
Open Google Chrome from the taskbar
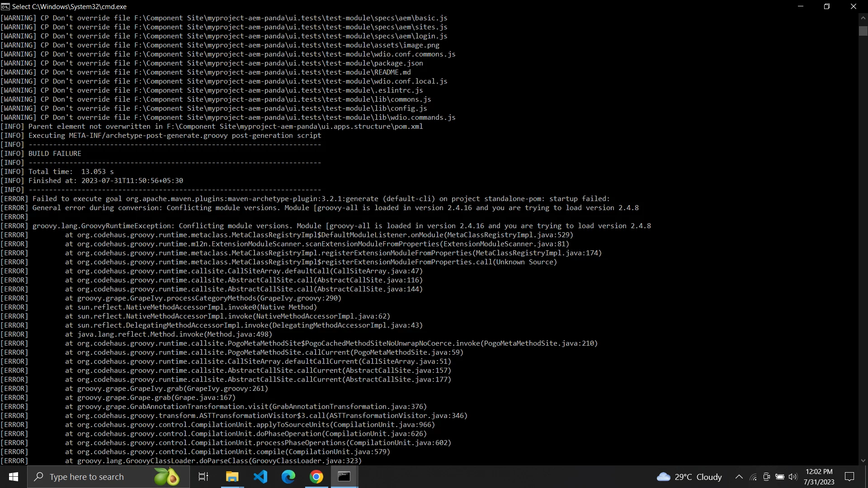316,477
